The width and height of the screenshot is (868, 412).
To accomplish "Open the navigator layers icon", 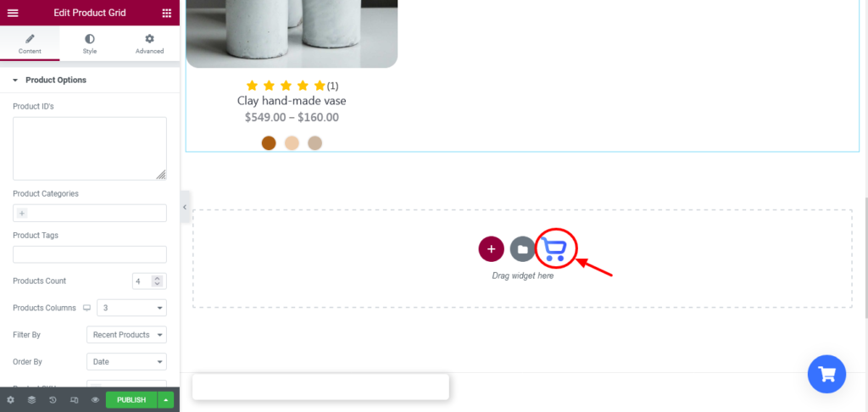I will point(31,400).
